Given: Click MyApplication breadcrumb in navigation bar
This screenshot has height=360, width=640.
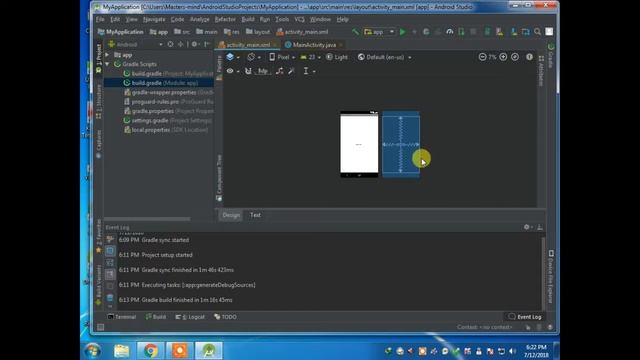Looking at the screenshot, I should [120, 31].
